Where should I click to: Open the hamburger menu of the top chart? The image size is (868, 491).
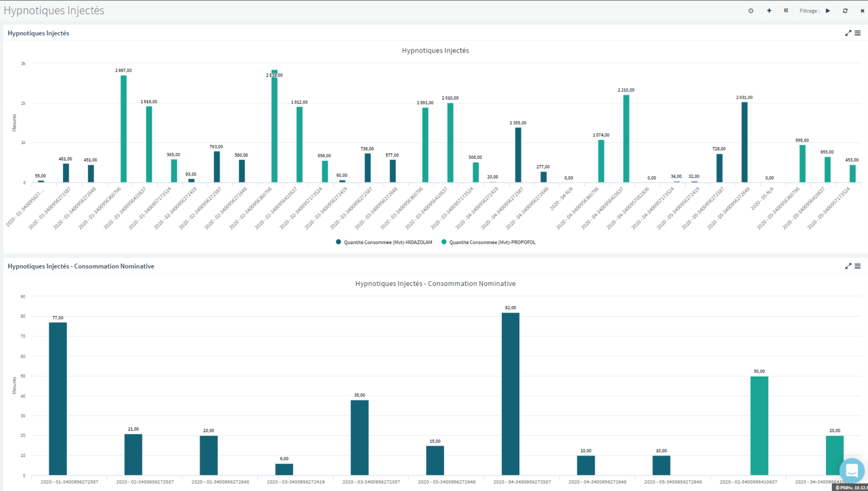pyautogui.click(x=858, y=33)
